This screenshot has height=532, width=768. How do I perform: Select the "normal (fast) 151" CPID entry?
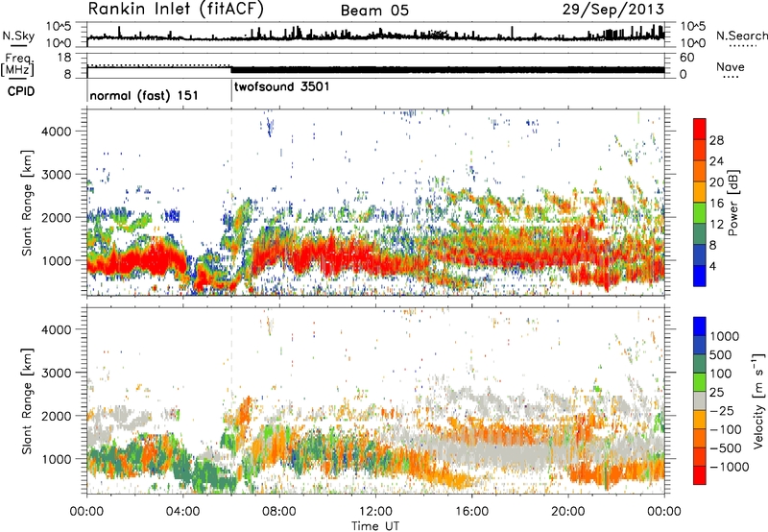pyautogui.click(x=144, y=95)
